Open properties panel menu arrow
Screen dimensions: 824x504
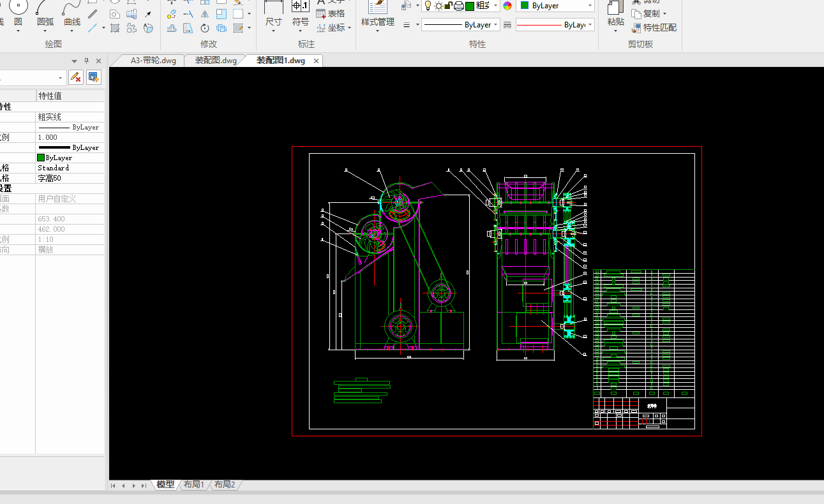point(75,61)
